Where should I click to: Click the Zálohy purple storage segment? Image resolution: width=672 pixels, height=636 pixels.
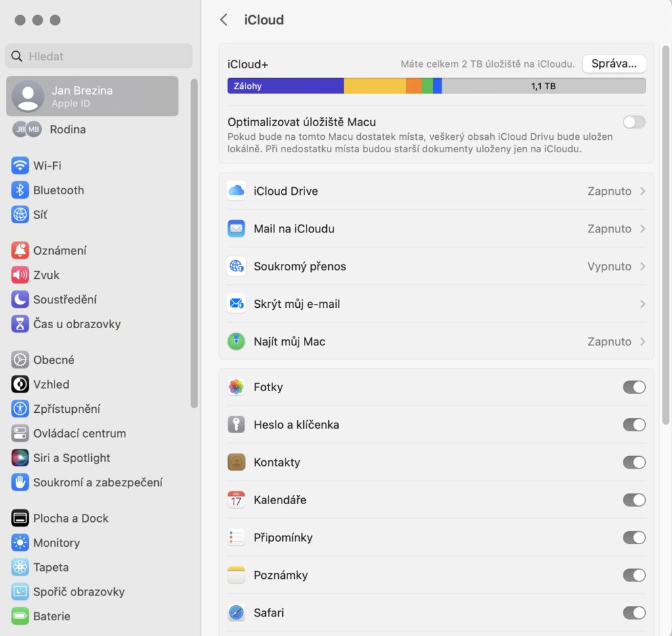(x=285, y=86)
